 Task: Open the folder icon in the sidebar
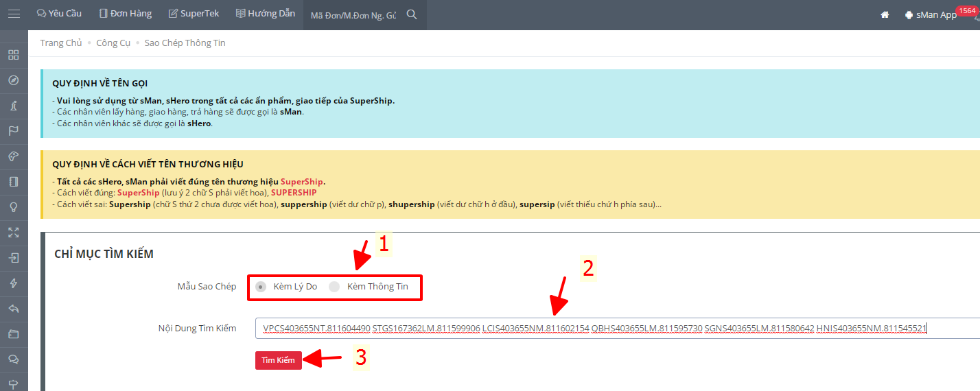coord(14,334)
